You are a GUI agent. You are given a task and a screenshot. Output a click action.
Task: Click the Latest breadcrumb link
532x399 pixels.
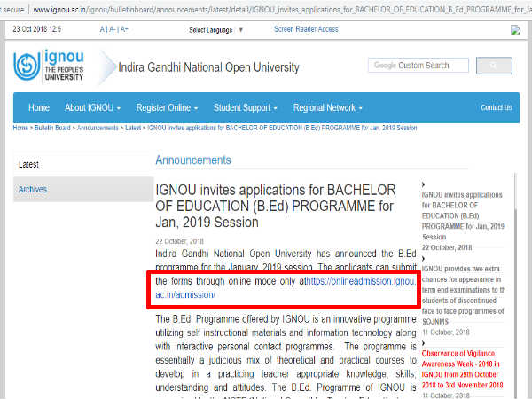click(133, 128)
